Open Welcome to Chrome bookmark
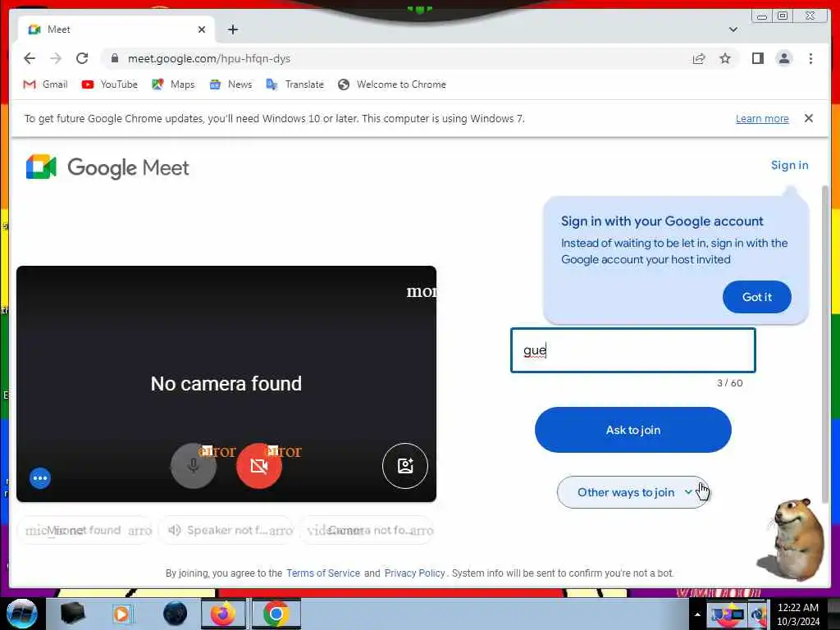Viewport: 840px width, 630px height. [x=392, y=84]
